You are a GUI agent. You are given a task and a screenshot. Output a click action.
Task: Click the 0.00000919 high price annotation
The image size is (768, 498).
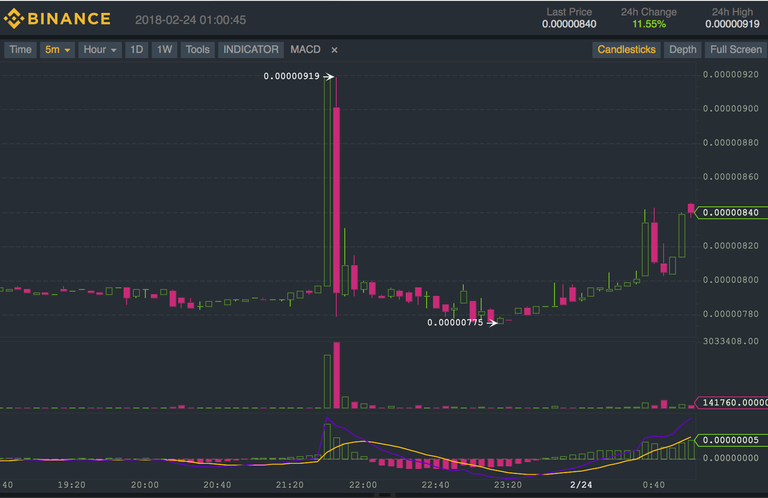coord(291,76)
